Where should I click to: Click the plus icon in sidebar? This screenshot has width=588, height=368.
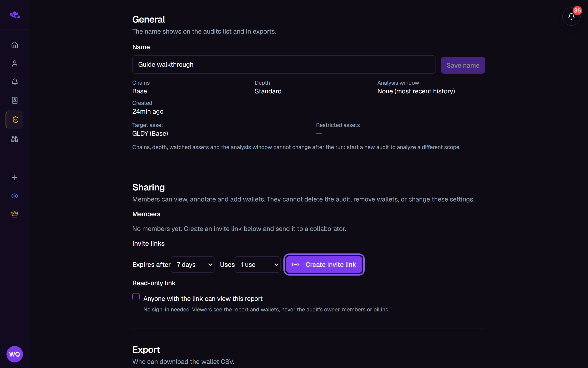[x=14, y=178]
